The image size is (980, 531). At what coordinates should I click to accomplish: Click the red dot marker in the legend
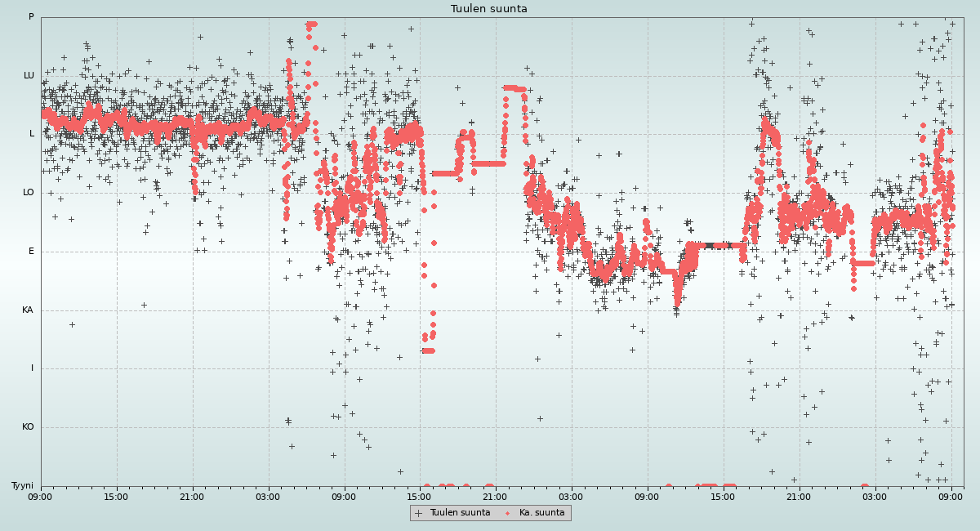pyautogui.click(x=507, y=513)
